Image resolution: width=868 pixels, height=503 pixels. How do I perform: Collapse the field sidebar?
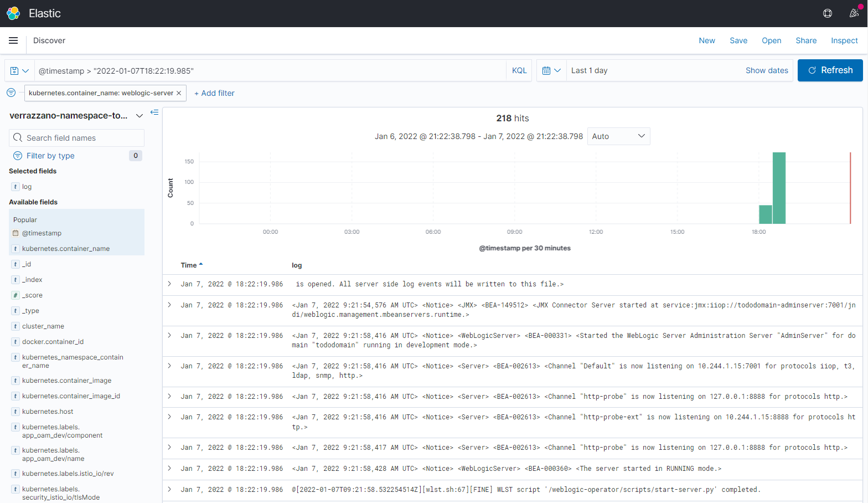[x=154, y=112]
